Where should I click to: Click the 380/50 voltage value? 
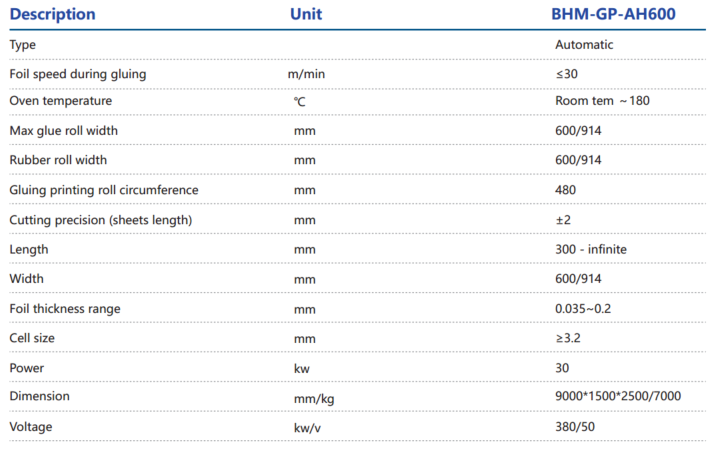coord(575,427)
